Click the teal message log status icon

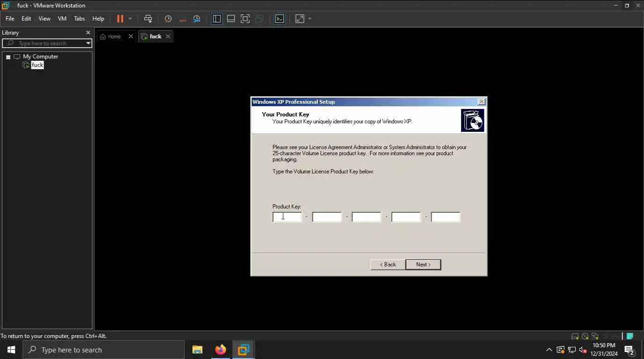pyautogui.click(x=630, y=336)
